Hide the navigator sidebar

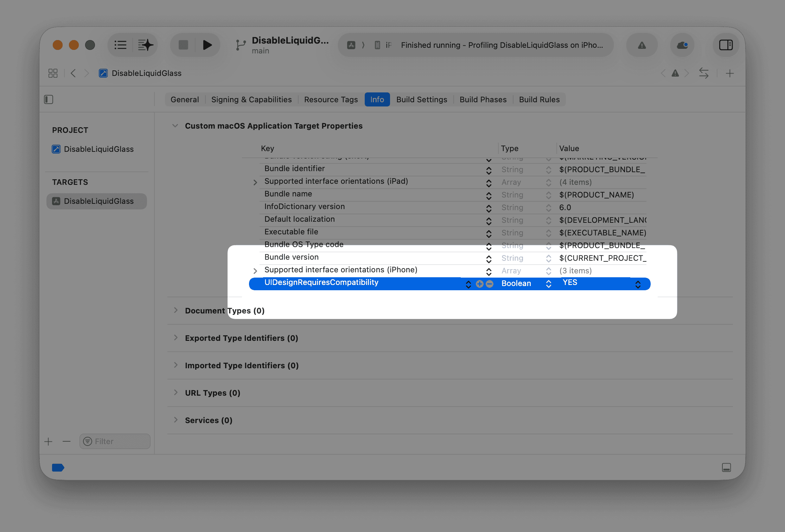click(49, 99)
